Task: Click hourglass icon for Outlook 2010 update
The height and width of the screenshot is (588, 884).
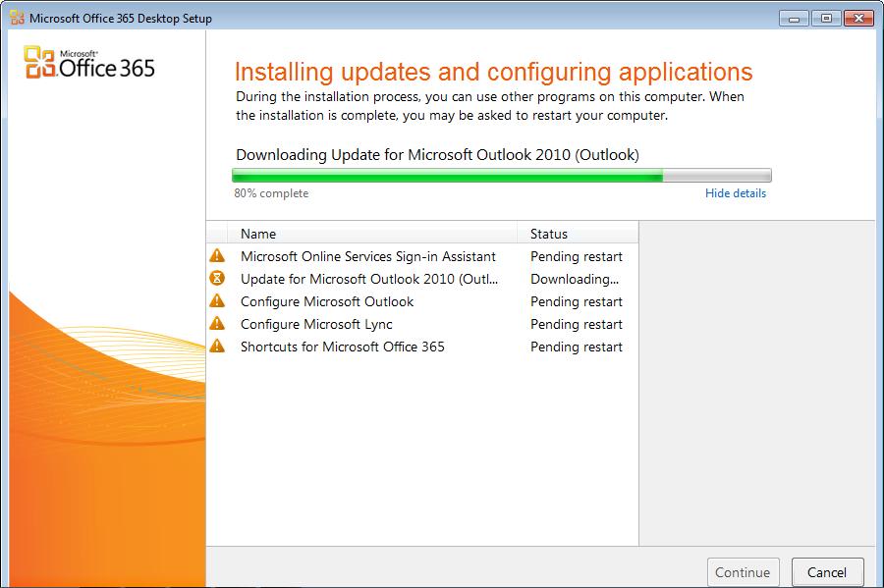Action: tap(217, 278)
